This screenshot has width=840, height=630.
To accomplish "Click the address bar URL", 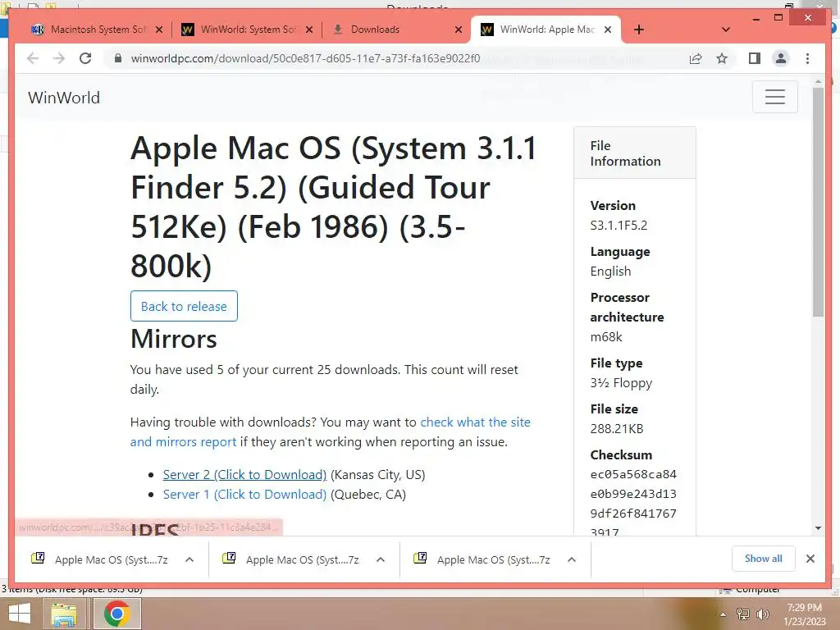I will click(305, 58).
